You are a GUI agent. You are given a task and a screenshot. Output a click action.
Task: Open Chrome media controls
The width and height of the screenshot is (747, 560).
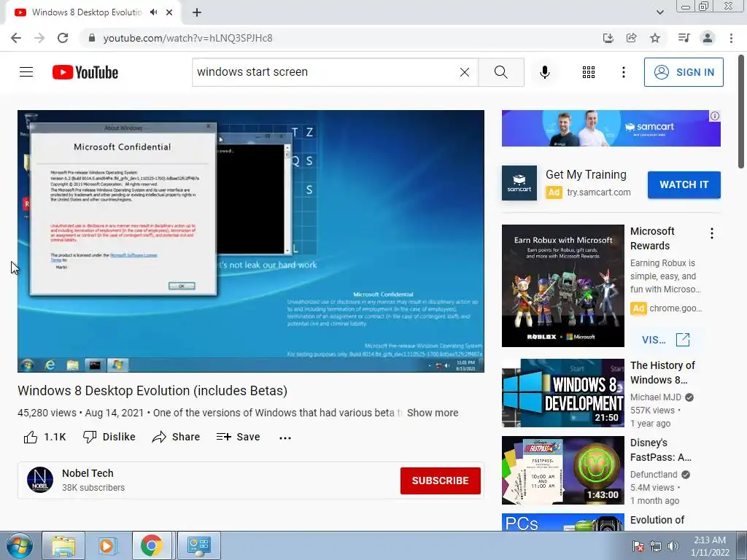tap(684, 38)
